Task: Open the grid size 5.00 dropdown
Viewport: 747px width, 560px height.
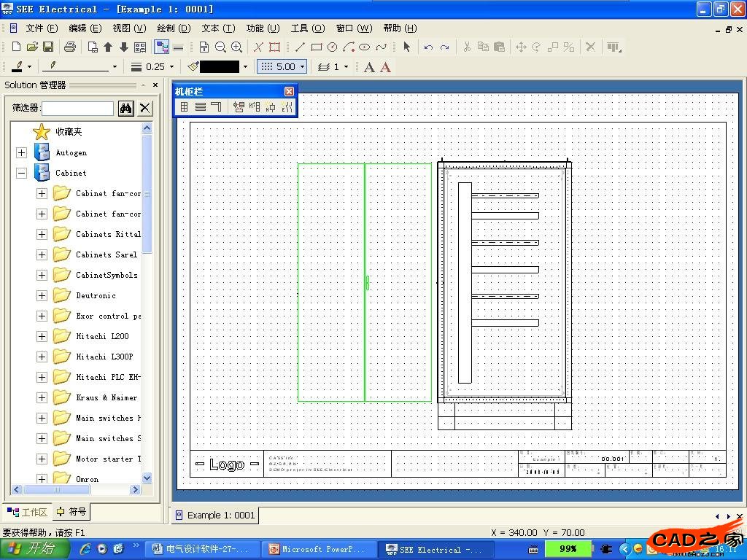Action: [302, 66]
